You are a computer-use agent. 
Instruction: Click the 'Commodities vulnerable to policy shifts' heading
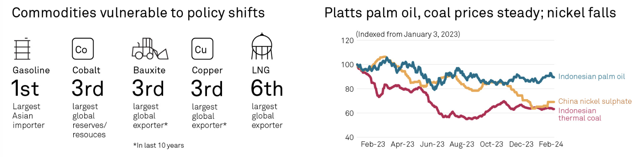coord(138,13)
